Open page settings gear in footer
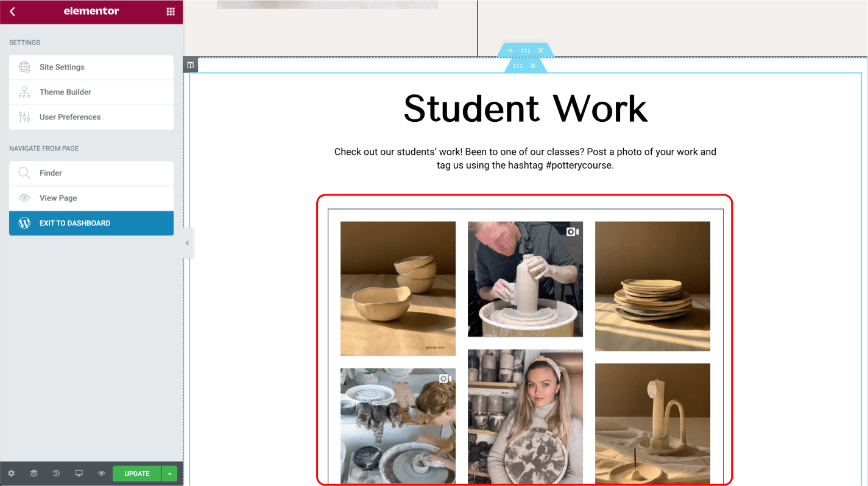 coord(12,473)
